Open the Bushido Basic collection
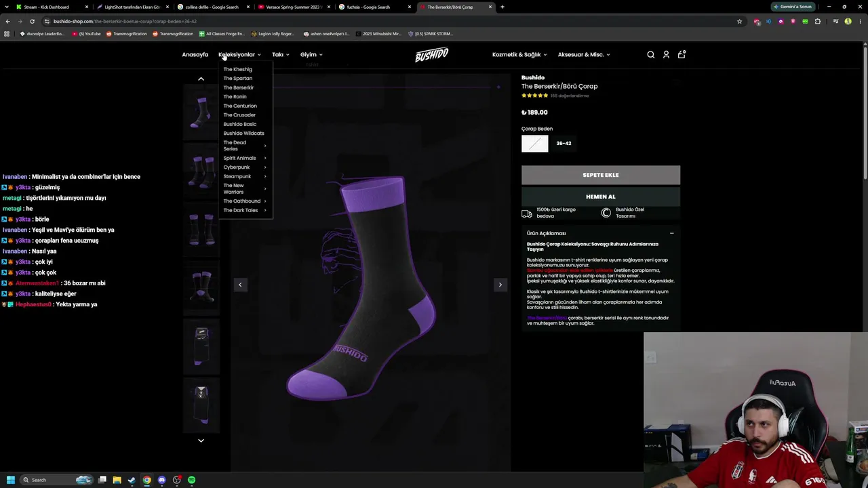 239,124
